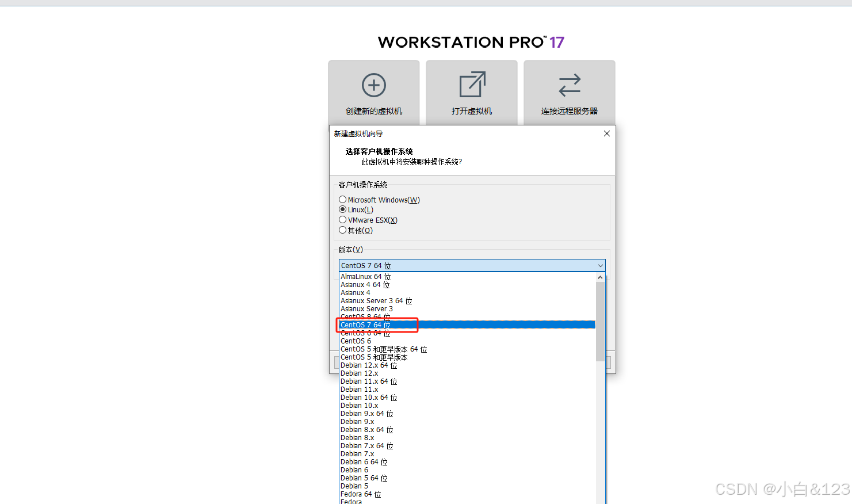
Task: Choose Debian 5 64 位 option
Action: click(467, 478)
